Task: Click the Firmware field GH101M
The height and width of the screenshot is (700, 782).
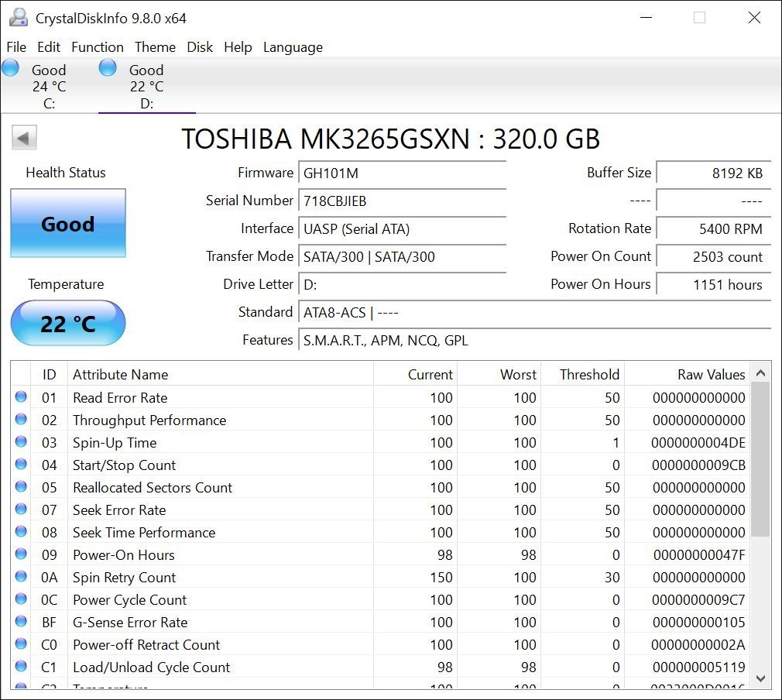Action: [x=403, y=173]
